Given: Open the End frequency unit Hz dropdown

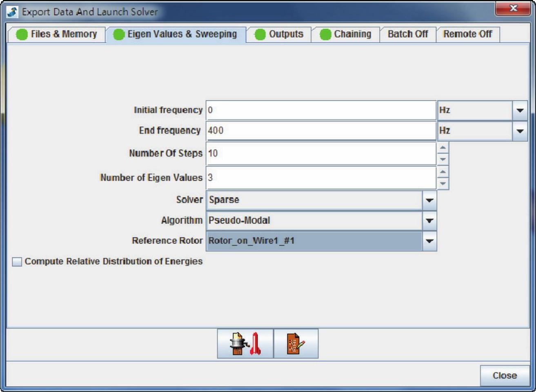Looking at the screenshot, I should coord(520,131).
